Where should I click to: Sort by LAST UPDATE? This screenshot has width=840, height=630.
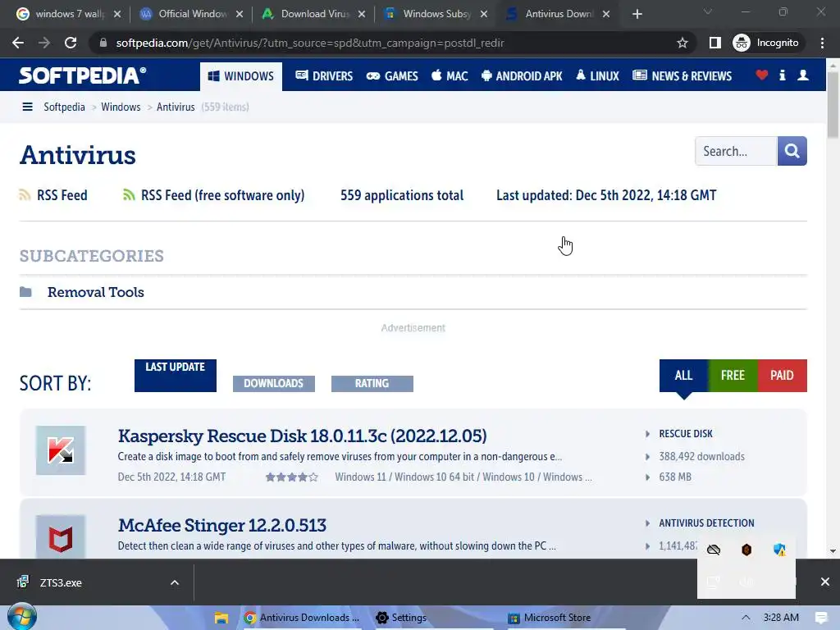176,376
